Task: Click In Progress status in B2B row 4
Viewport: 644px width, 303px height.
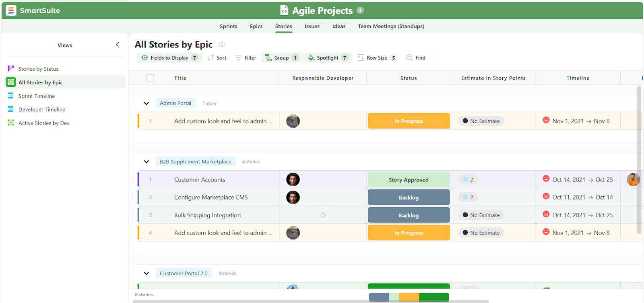Action: 409,233
